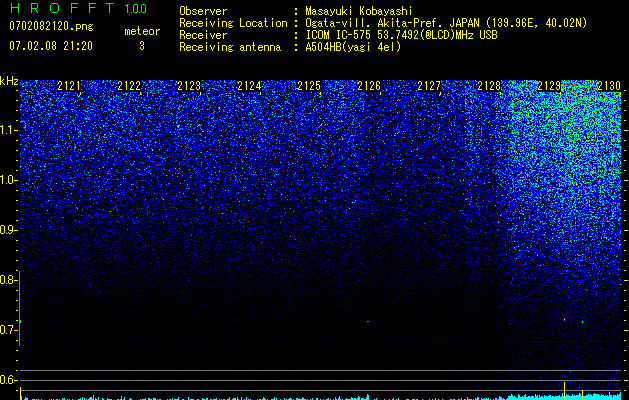629x400 pixels.
Task: Click the 2124 time marker
Action: pos(249,86)
